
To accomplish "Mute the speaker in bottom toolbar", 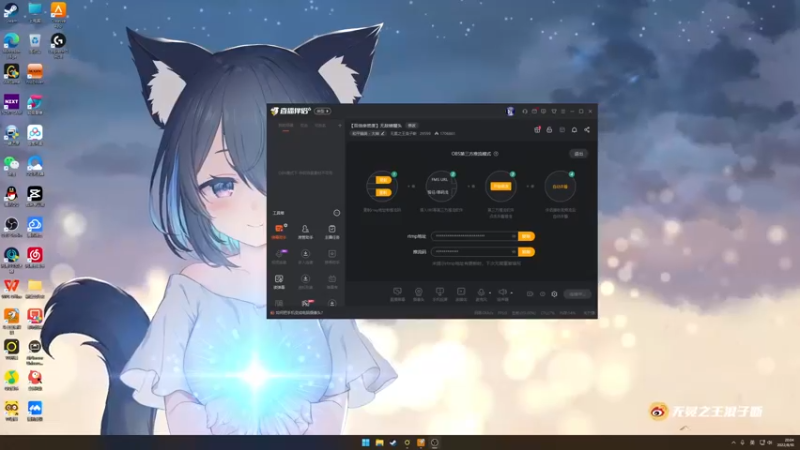I will pyautogui.click(x=502, y=294).
